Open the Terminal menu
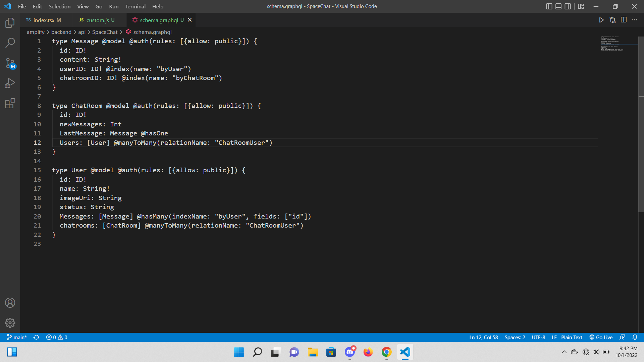 [135, 6]
